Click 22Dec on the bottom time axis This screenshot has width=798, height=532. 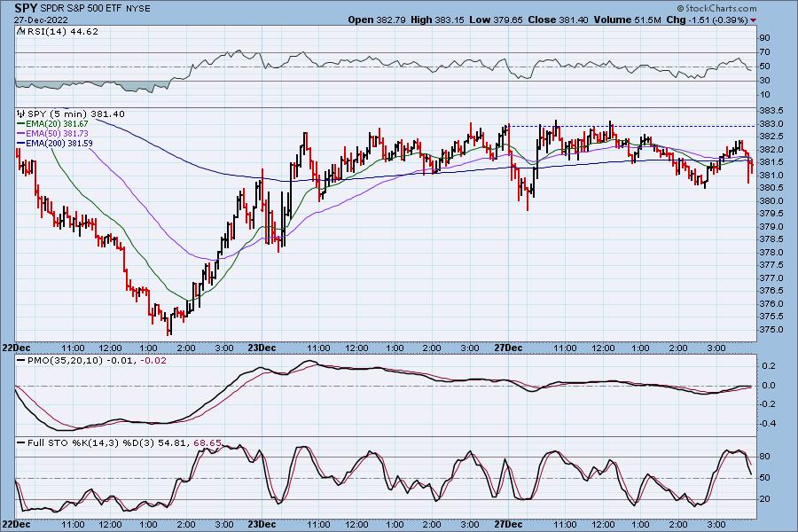16,524
